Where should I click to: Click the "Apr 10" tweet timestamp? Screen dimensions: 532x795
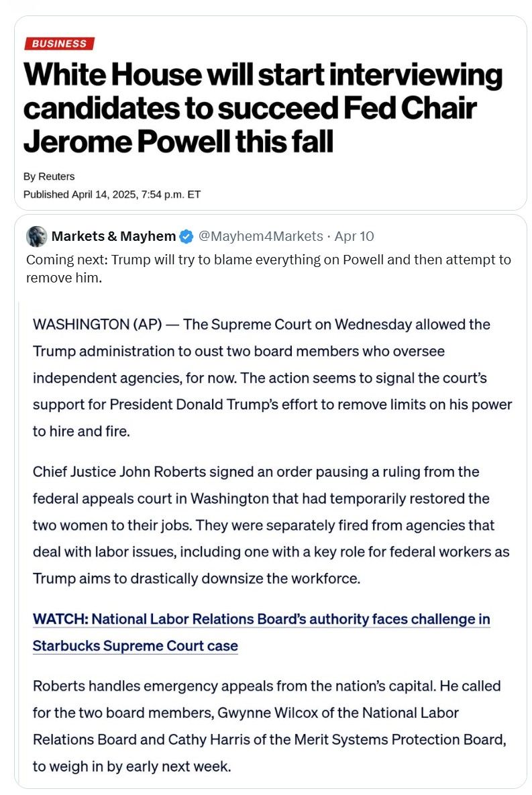click(354, 236)
